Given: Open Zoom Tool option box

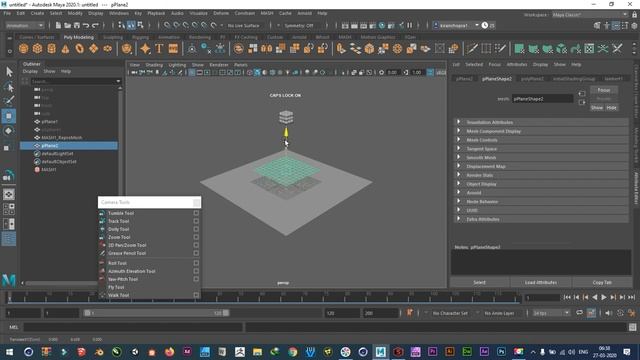Looking at the screenshot, I should [x=196, y=237].
